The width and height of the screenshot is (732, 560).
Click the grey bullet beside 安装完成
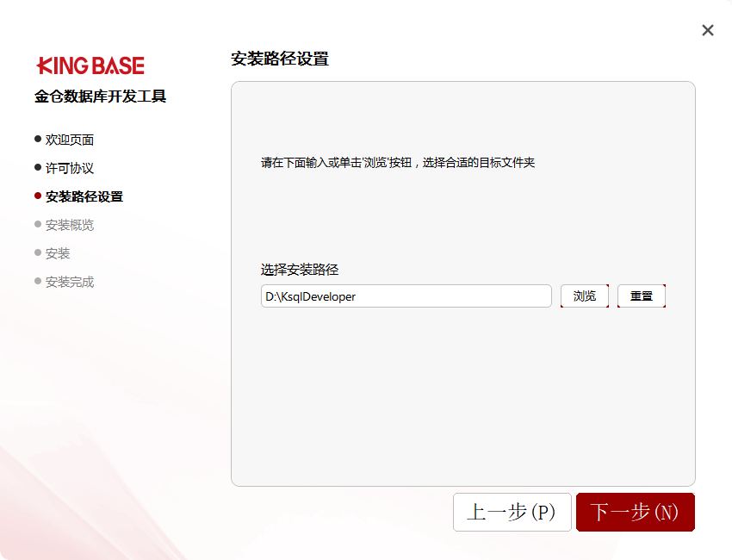click(38, 281)
